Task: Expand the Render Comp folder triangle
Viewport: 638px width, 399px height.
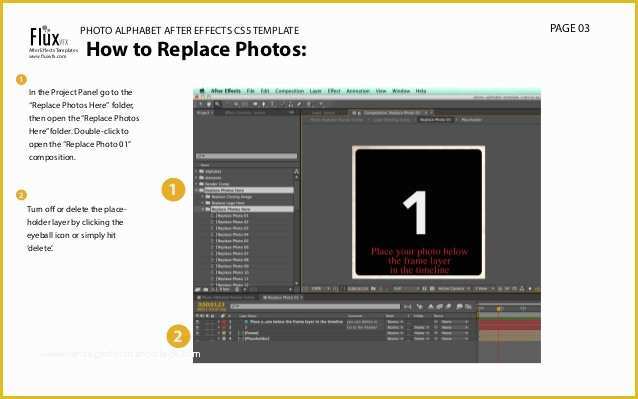Action: 197,184
